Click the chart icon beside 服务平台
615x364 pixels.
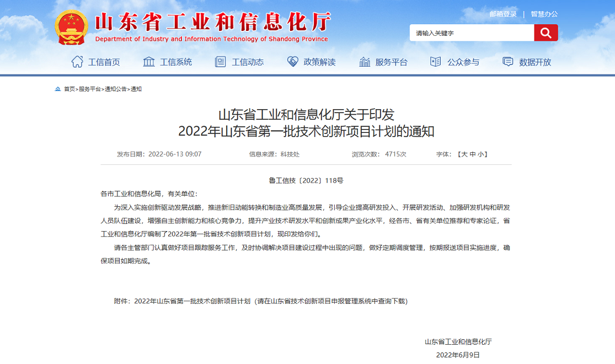[x=365, y=62]
